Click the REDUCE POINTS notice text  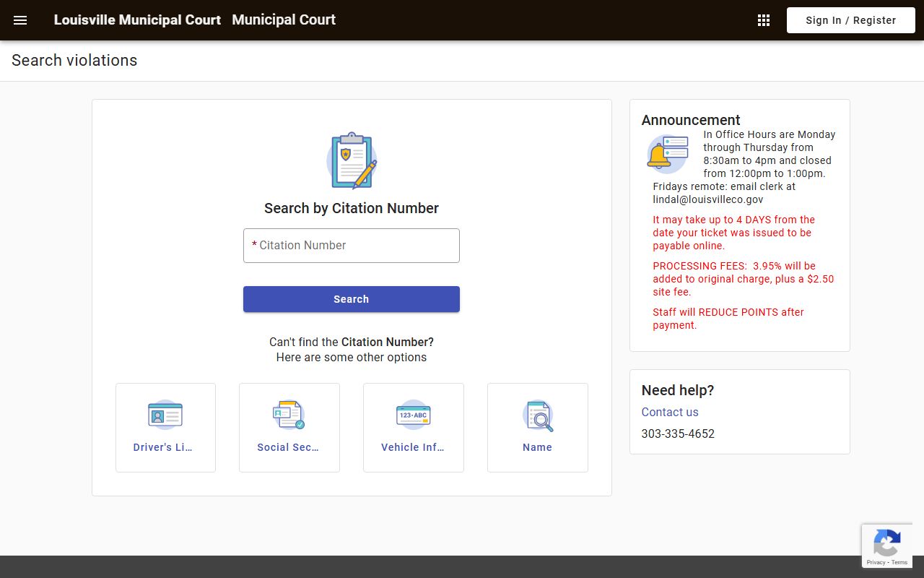click(x=728, y=319)
